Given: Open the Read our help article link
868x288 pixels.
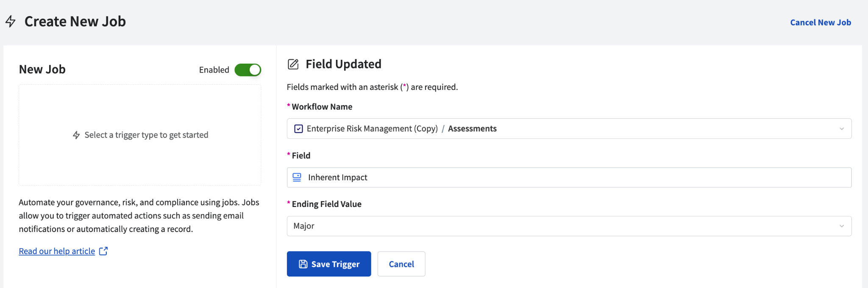Looking at the screenshot, I should click(x=57, y=251).
